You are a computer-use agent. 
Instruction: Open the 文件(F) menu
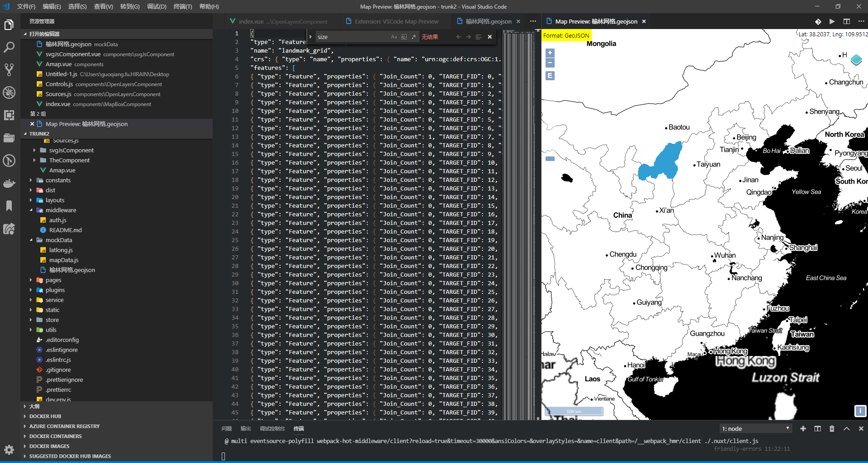pyautogui.click(x=26, y=6)
